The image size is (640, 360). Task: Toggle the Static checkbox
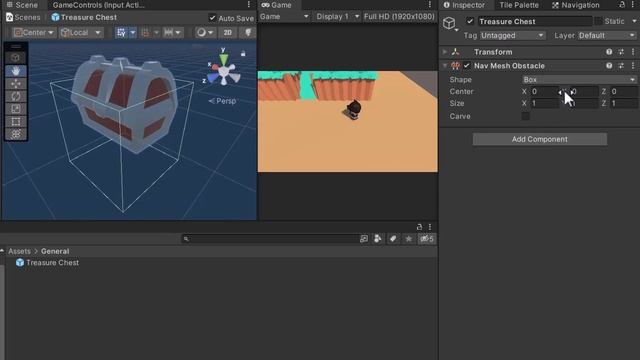click(598, 21)
